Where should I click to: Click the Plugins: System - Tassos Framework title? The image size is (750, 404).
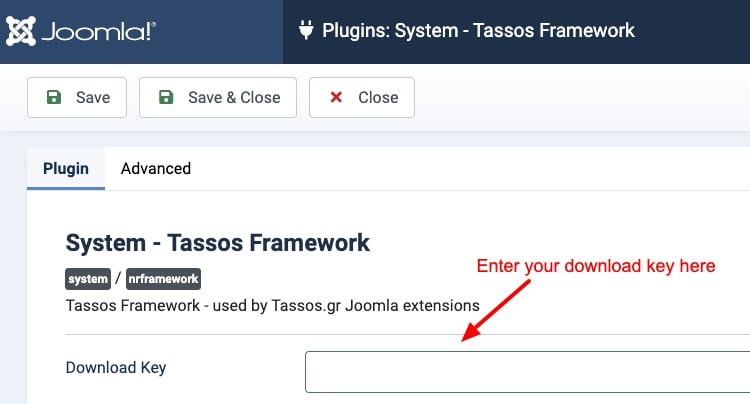[478, 31]
